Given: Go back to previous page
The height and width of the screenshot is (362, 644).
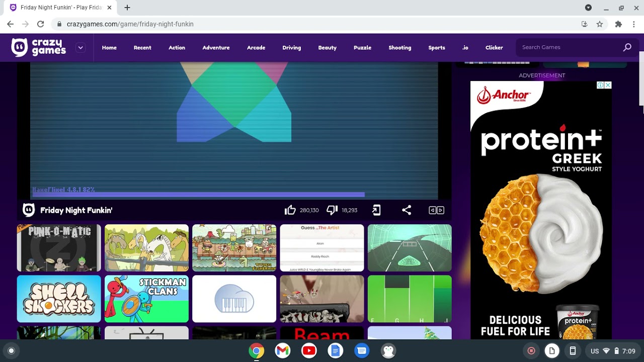Looking at the screenshot, I should 11,24.
